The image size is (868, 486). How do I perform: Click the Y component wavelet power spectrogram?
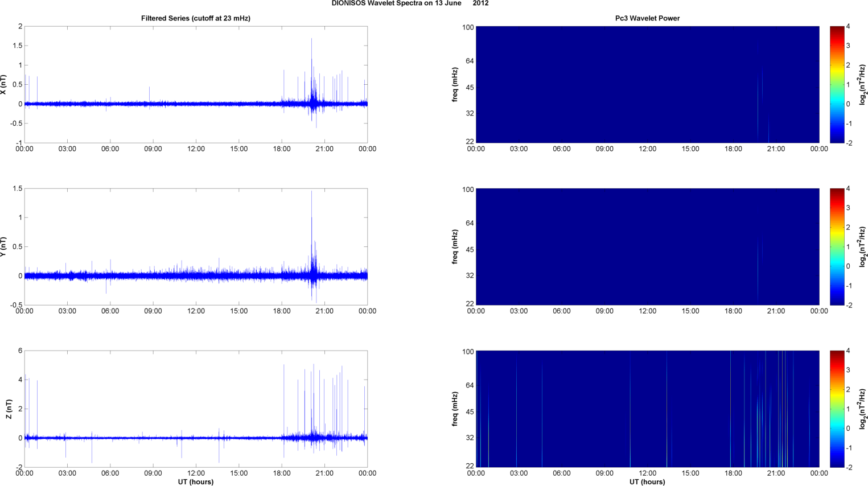(647, 246)
